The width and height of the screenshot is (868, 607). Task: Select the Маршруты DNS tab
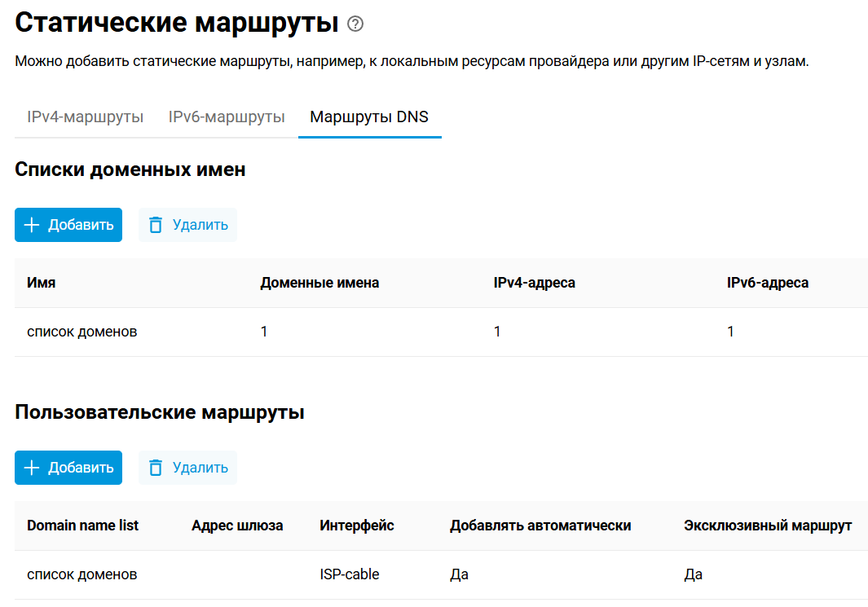pyautogui.click(x=369, y=117)
